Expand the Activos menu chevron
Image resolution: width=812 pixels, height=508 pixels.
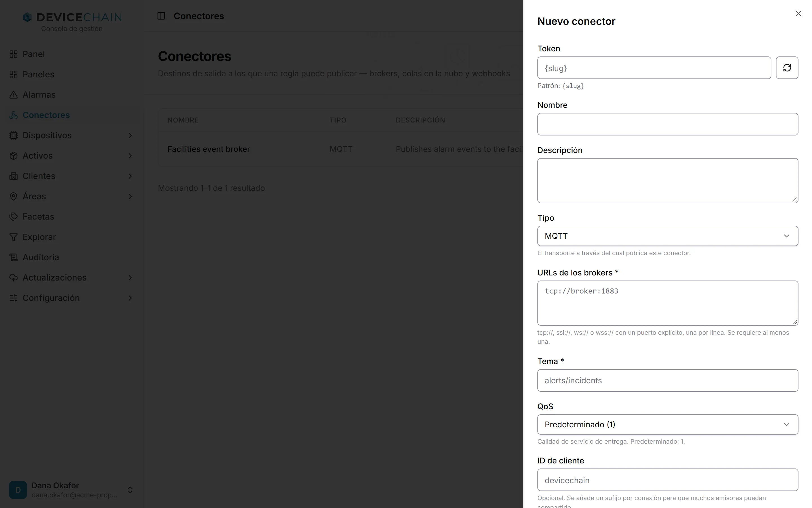tap(130, 156)
